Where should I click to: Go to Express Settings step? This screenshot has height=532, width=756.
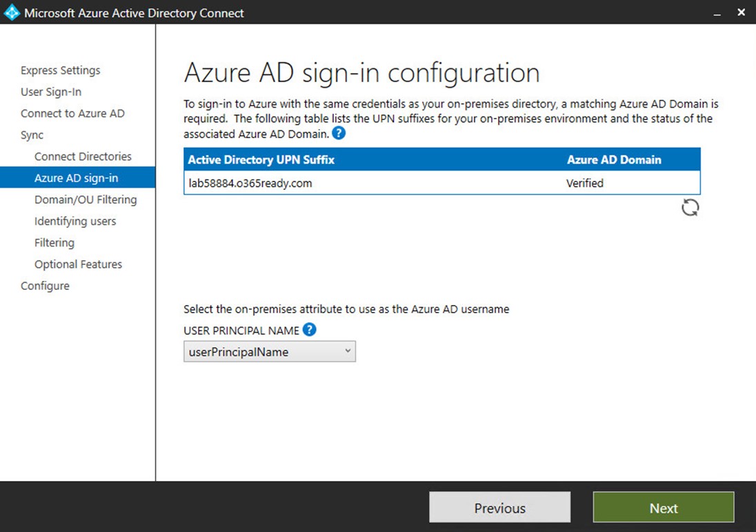coord(60,70)
